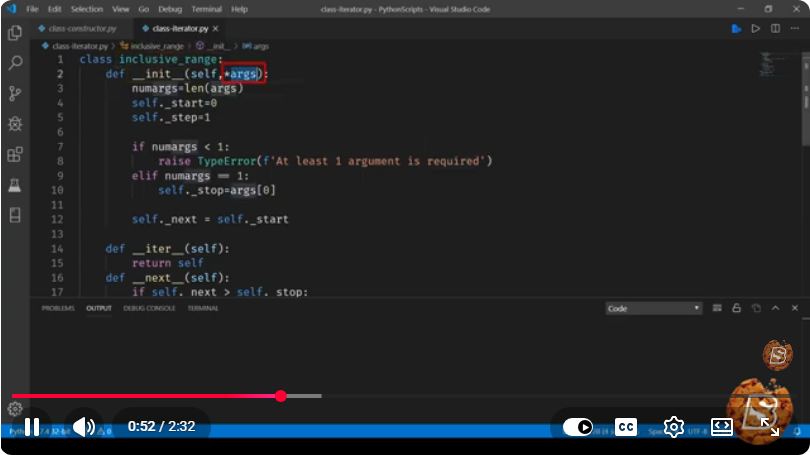Screen dimensions: 810x455
Task: Open the Explorer view in the activity bar
Action: tap(15, 33)
